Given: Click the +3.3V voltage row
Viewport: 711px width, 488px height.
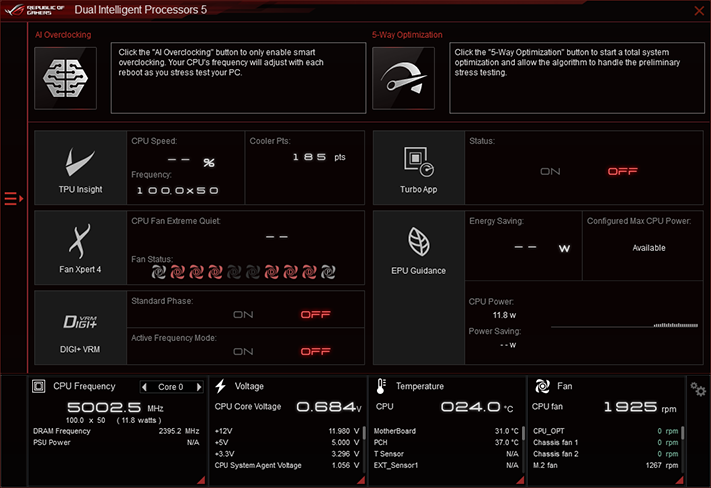Looking at the screenshot, I should [x=287, y=454].
